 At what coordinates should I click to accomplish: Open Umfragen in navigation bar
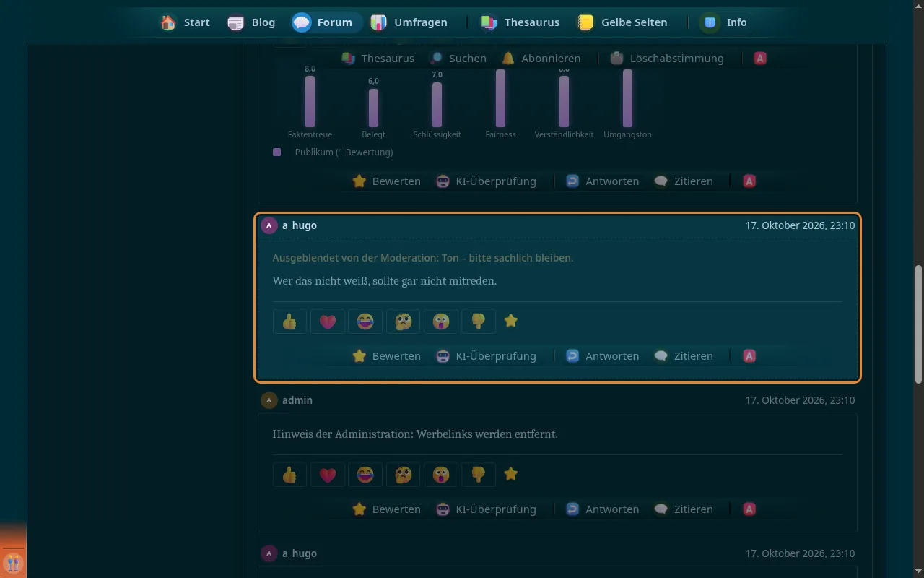pyautogui.click(x=409, y=22)
